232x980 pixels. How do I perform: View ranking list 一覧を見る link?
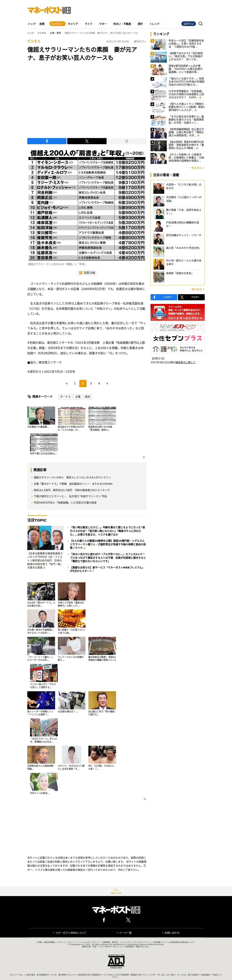[197, 168]
